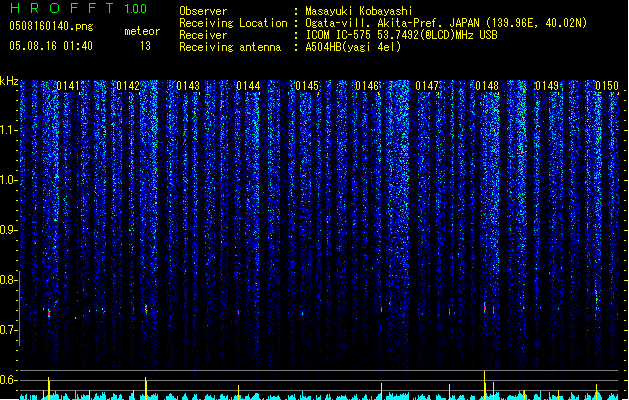This screenshot has height=400, width=629.
Task: Click the 0.9 kHz axis tick label
Action: (8, 230)
